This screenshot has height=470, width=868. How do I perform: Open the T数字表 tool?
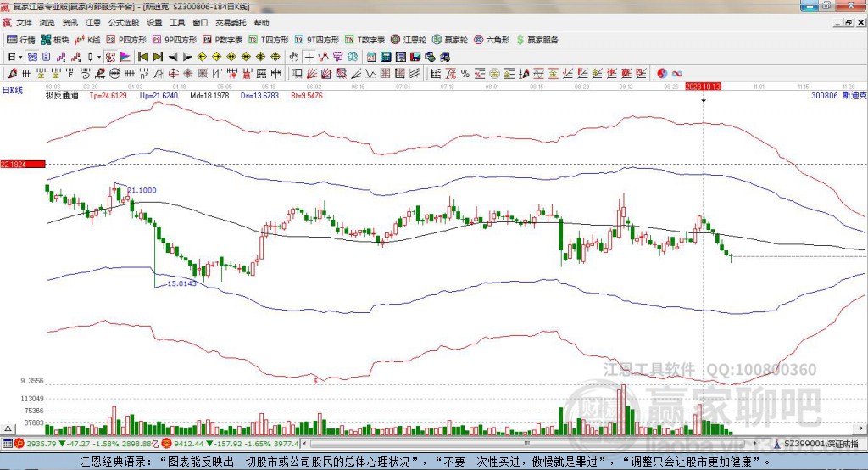(364, 40)
